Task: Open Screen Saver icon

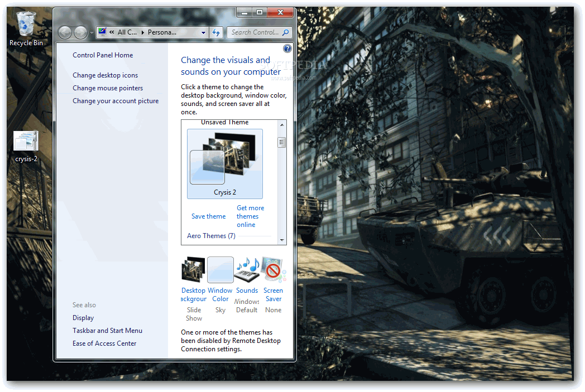Action: [273, 269]
